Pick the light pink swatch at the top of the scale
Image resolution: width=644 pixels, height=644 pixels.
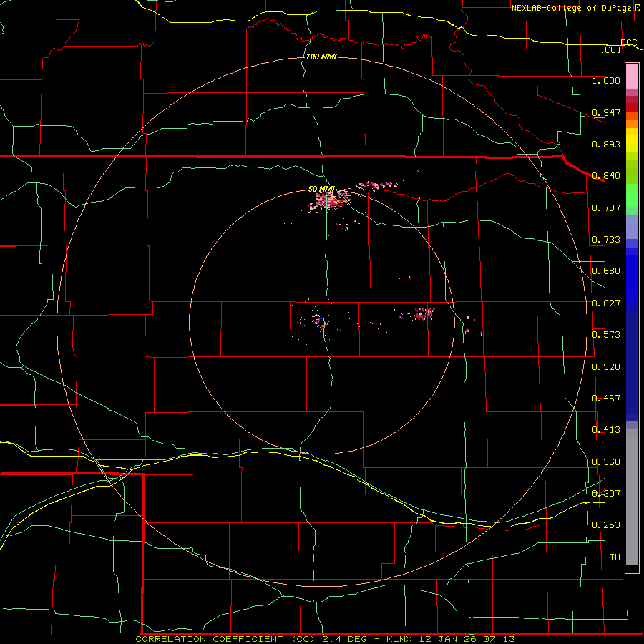[632, 76]
